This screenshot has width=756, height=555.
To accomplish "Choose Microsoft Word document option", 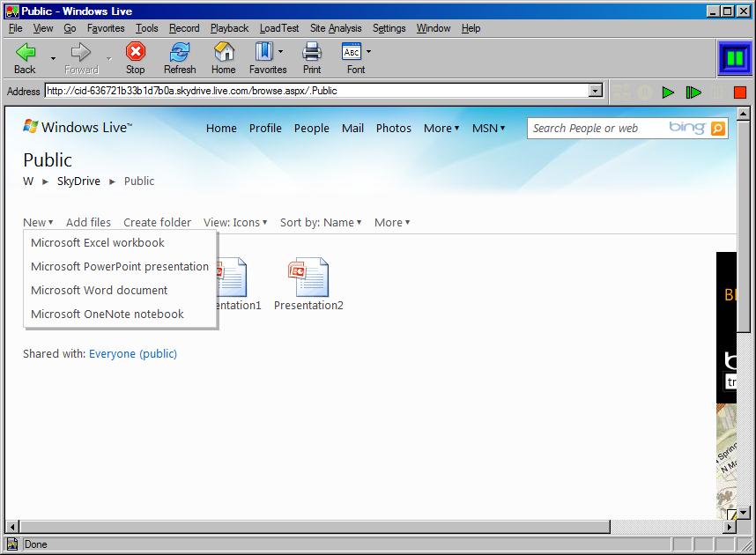I will point(120,290).
